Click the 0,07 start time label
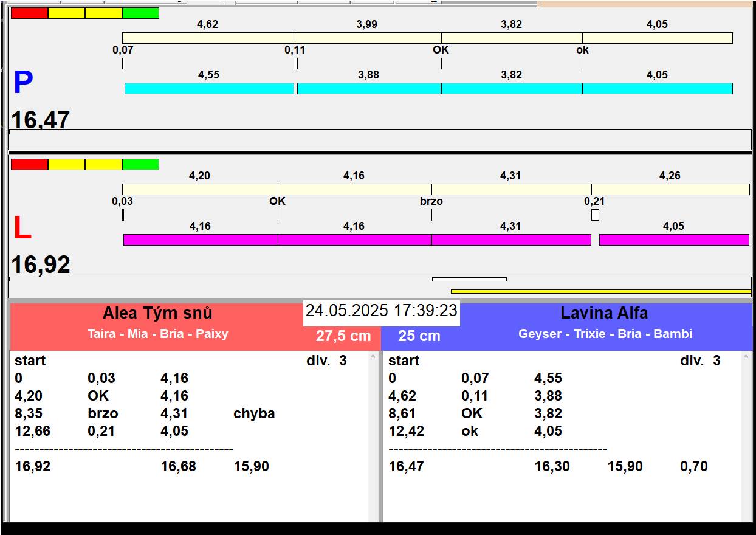The image size is (756, 535). pyautogui.click(x=123, y=50)
